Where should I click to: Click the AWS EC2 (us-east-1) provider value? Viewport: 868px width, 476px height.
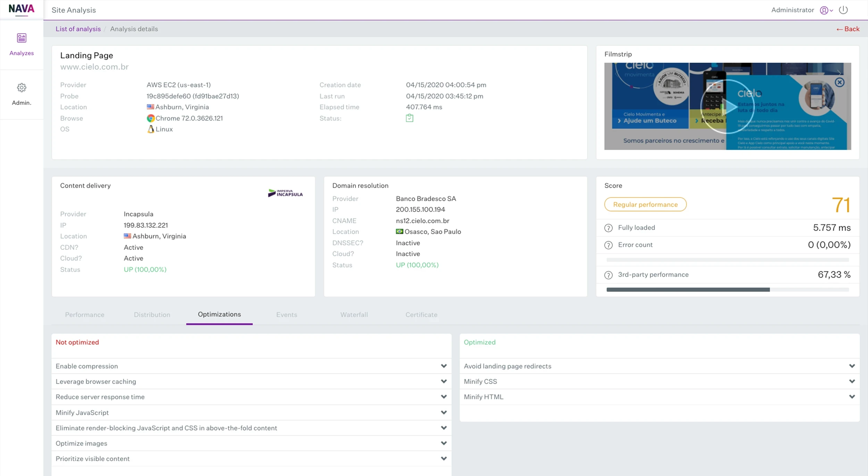click(x=178, y=85)
